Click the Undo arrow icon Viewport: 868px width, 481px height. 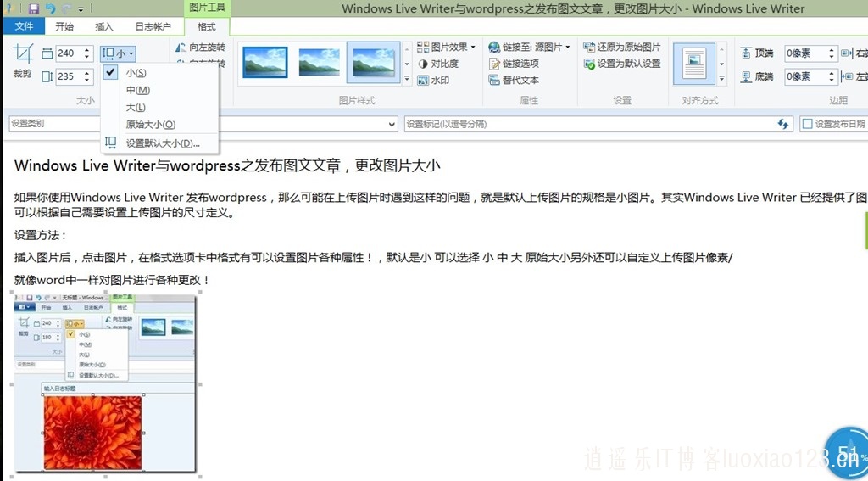point(50,8)
